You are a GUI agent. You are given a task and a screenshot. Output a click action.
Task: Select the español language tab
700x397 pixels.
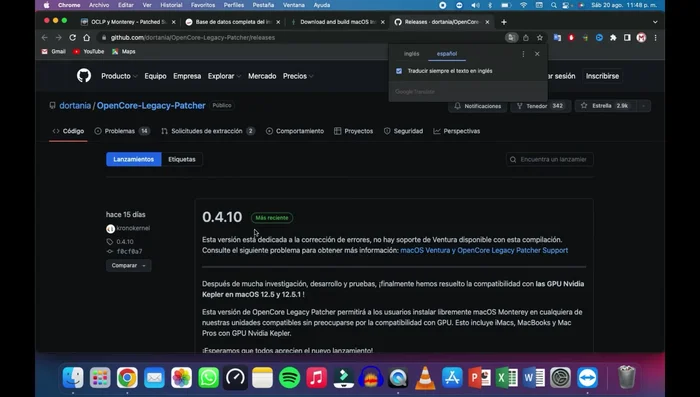click(x=447, y=54)
